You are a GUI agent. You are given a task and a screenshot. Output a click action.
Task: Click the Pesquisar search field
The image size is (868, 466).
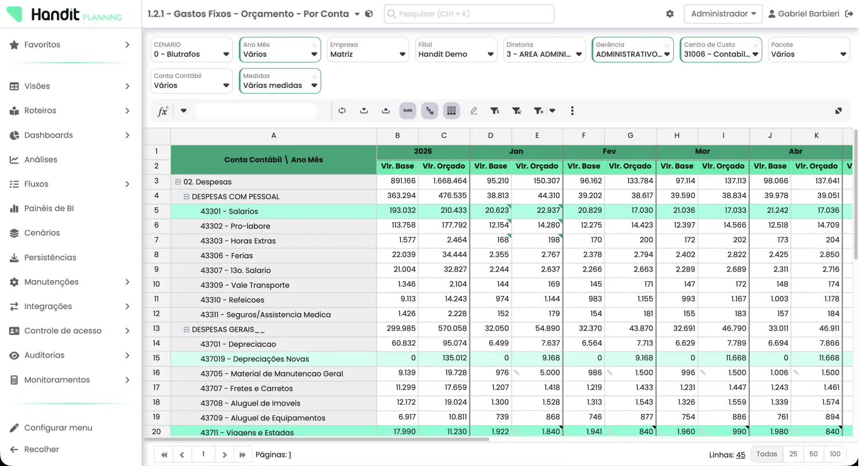tap(469, 14)
